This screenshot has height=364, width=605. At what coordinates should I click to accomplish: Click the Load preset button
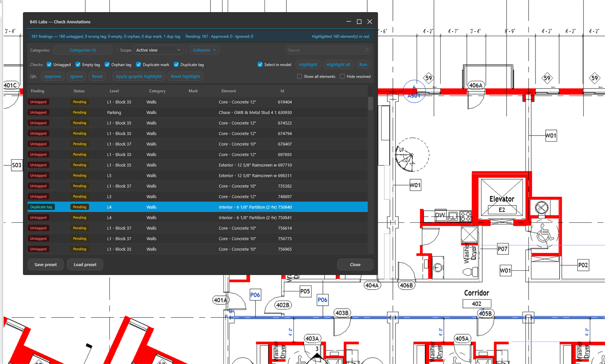click(x=85, y=265)
